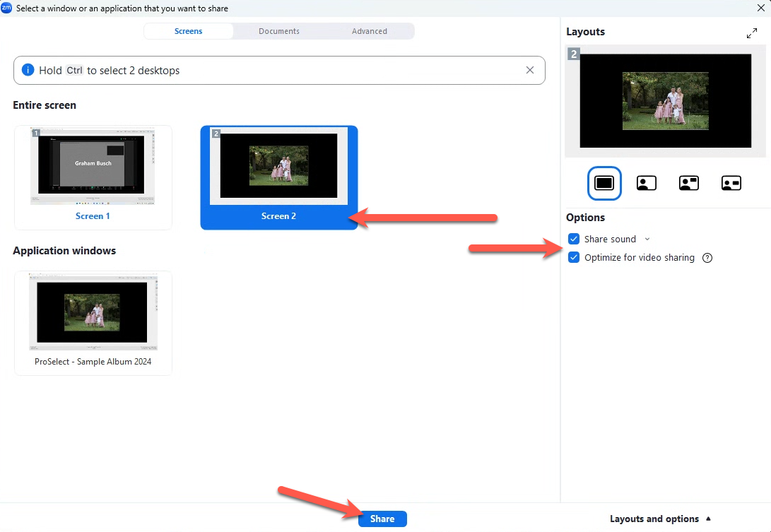The height and width of the screenshot is (532, 771).
Task: Uncheck the Share sound checkbox
Action: (x=574, y=239)
